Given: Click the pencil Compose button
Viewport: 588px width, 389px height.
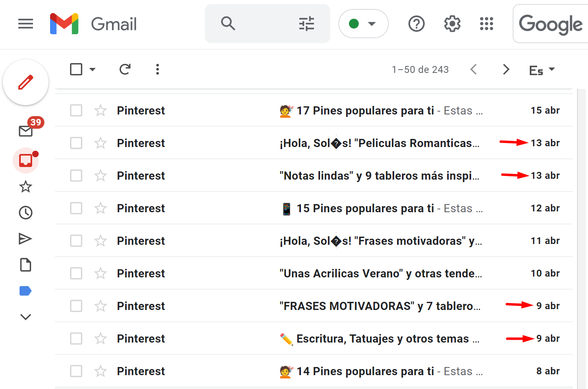Looking at the screenshot, I should coord(26,83).
